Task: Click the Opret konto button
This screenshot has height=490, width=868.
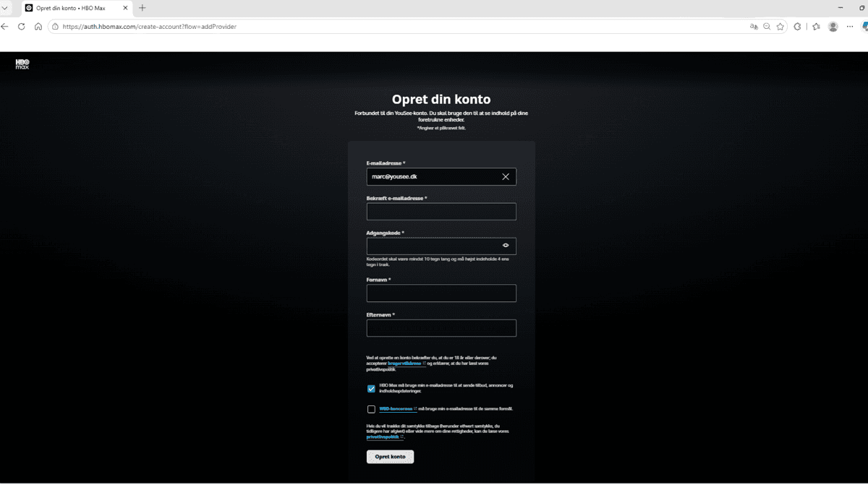Action: [391, 457]
